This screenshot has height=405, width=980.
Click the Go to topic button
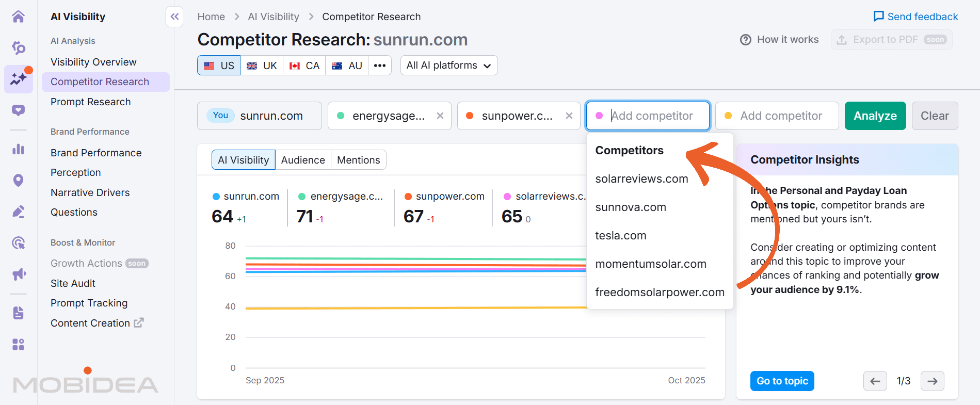[782, 381]
